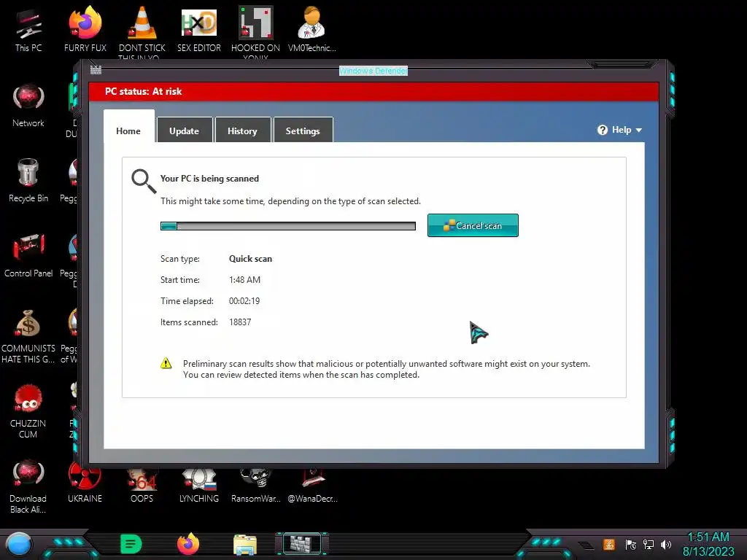The height and width of the screenshot is (560, 747).
Task: Open the Download Black Ali desktop icon
Action: click(28, 486)
